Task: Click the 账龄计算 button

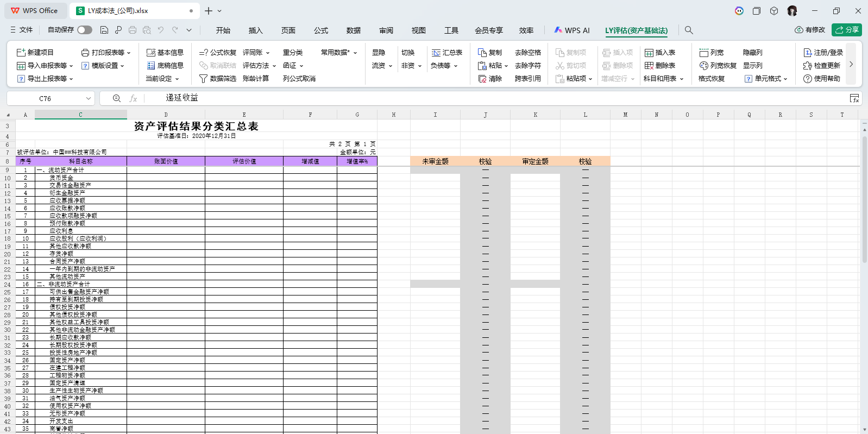Action: [x=256, y=79]
